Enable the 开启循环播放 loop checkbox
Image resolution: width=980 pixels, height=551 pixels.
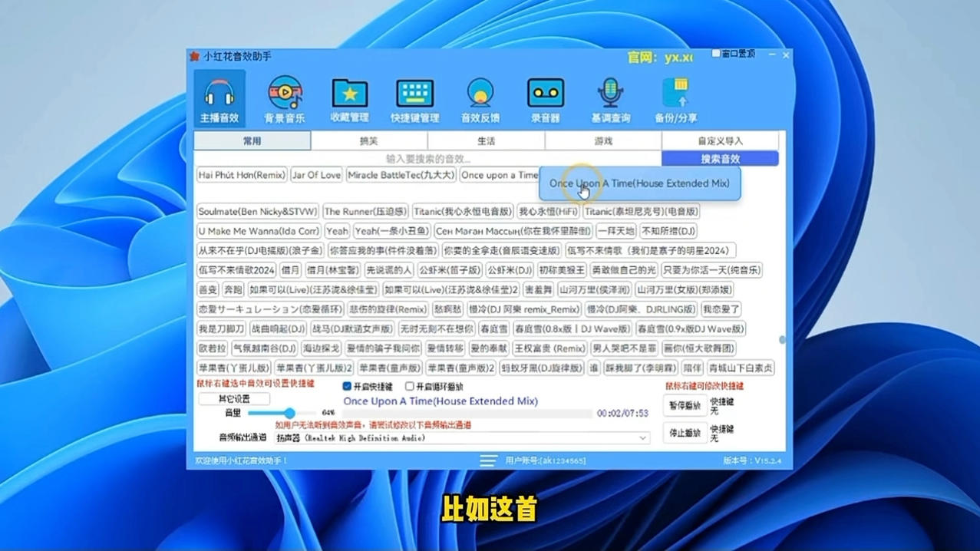coord(410,387)
